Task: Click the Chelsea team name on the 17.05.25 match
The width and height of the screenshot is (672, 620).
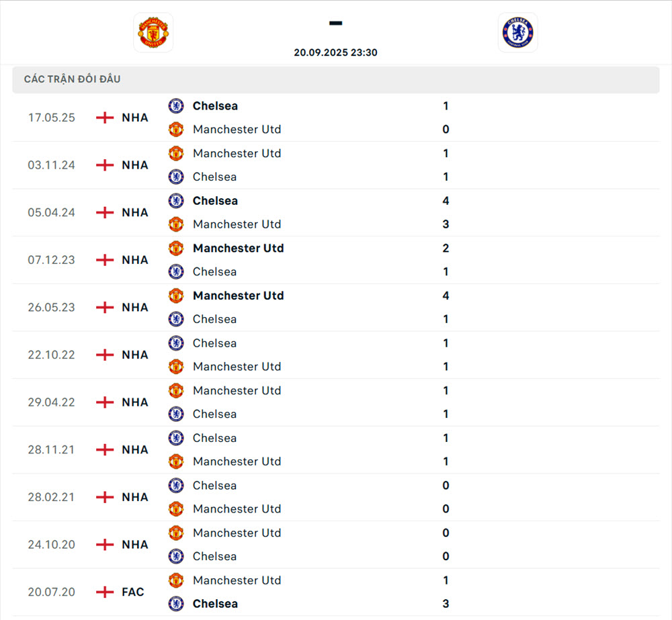Action: [215, 105]
